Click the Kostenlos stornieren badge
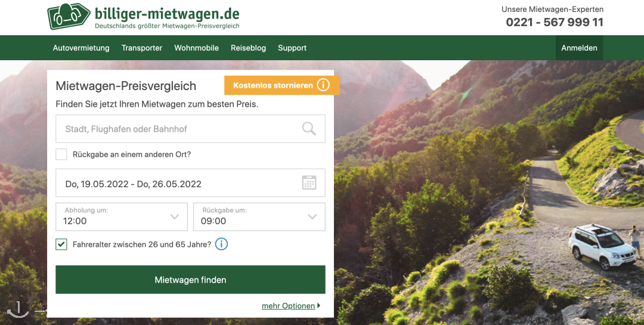 click(x=281, y=85)
